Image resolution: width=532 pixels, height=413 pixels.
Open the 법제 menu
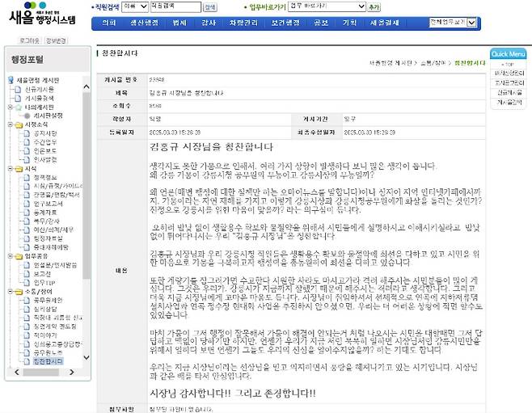pyautogui.click(x=179, y=23)
